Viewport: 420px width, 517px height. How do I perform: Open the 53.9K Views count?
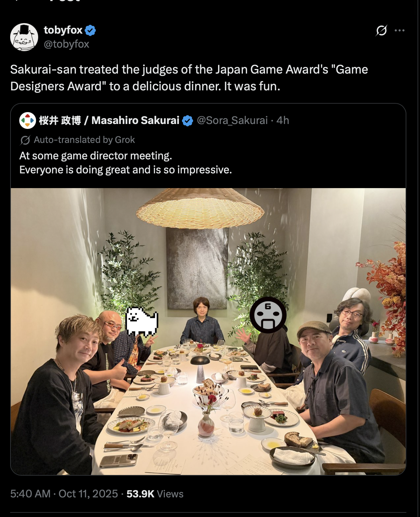[155, 494]
